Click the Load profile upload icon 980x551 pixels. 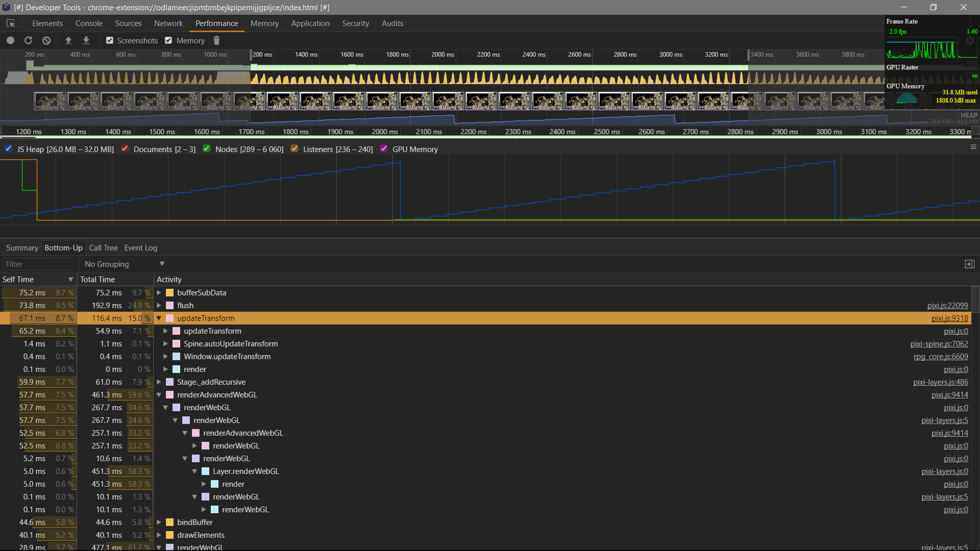tap(68, 41)
